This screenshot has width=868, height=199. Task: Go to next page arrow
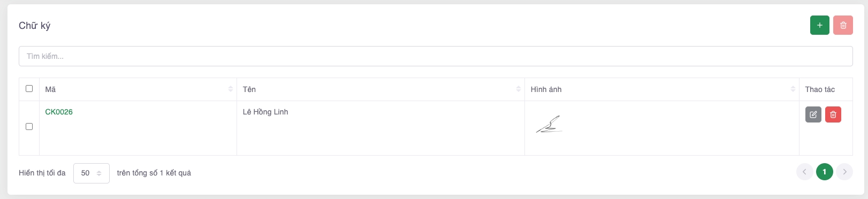click(844, 172)
